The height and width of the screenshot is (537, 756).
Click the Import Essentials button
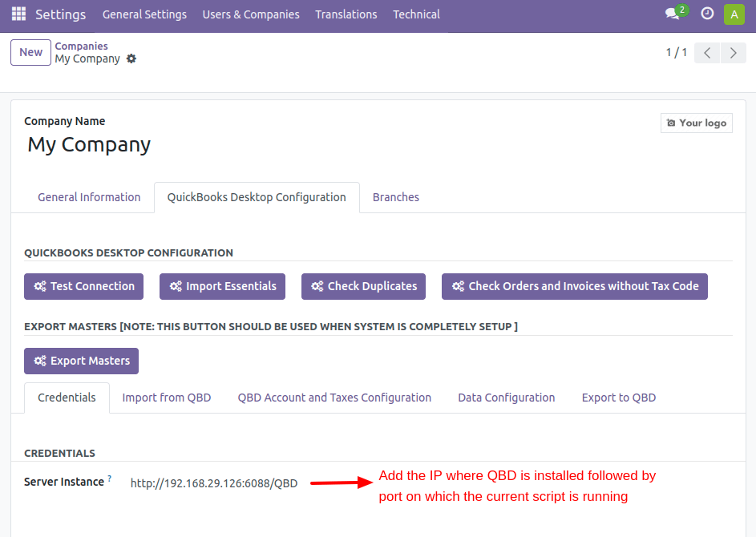tap(222, 286)
